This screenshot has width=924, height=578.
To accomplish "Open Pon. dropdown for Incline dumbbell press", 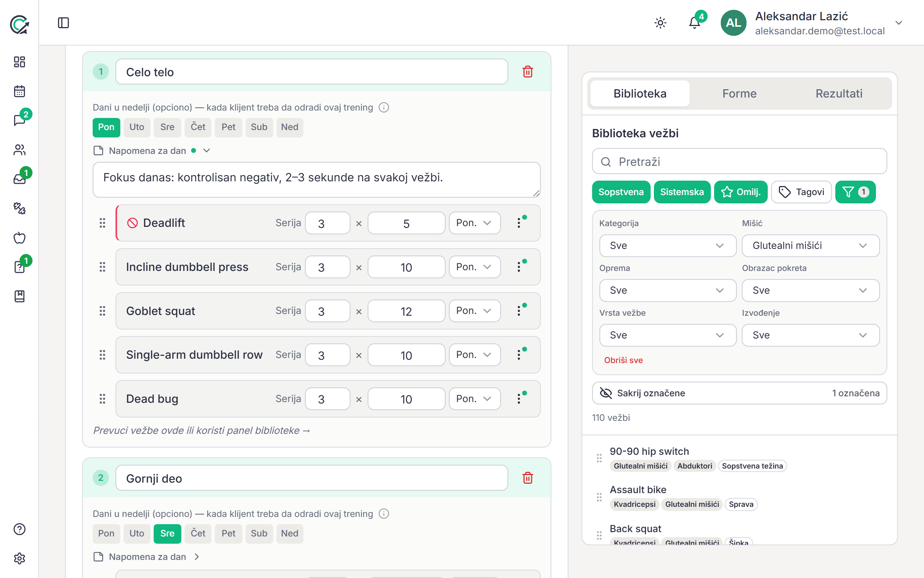I will click(x=475, y=267).
